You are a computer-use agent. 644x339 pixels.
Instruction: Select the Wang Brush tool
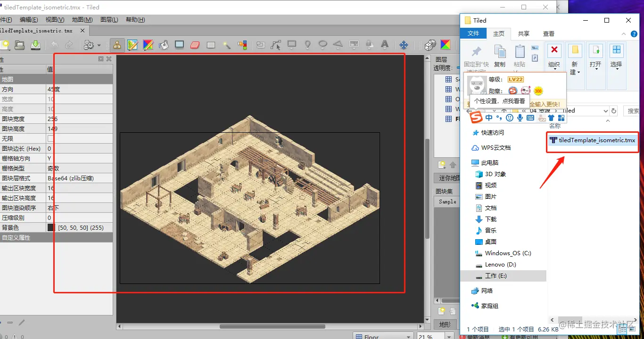click(148, 45)
